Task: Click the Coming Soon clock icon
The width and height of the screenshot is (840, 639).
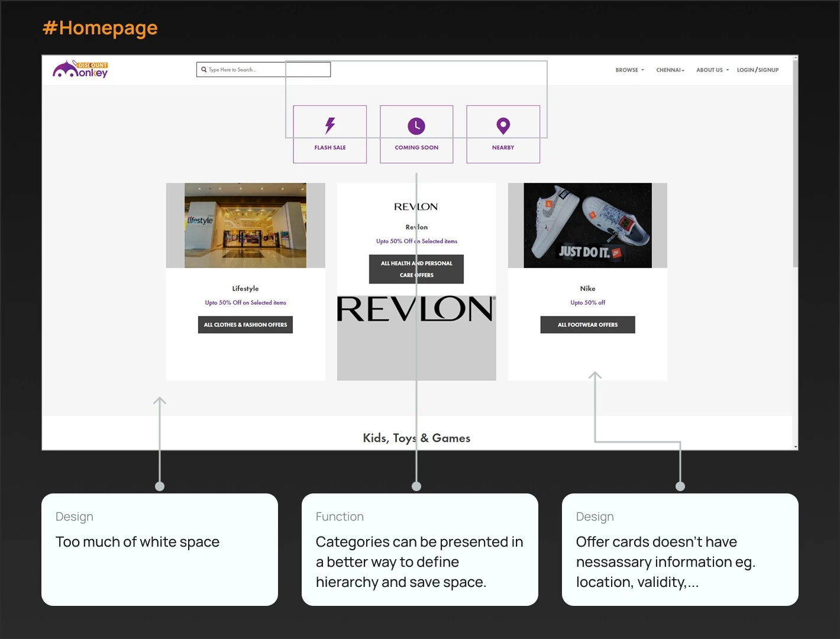Action: (416, 125)
